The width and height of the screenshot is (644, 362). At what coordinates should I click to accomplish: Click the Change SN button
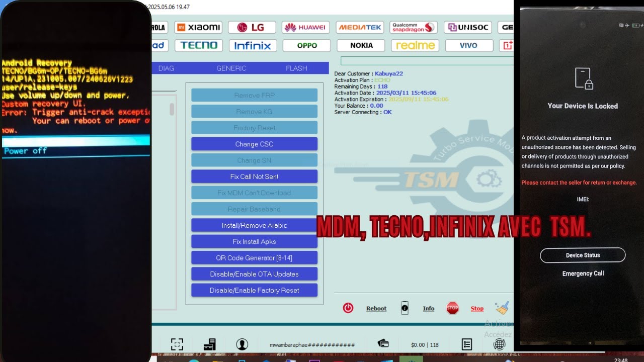254,160
